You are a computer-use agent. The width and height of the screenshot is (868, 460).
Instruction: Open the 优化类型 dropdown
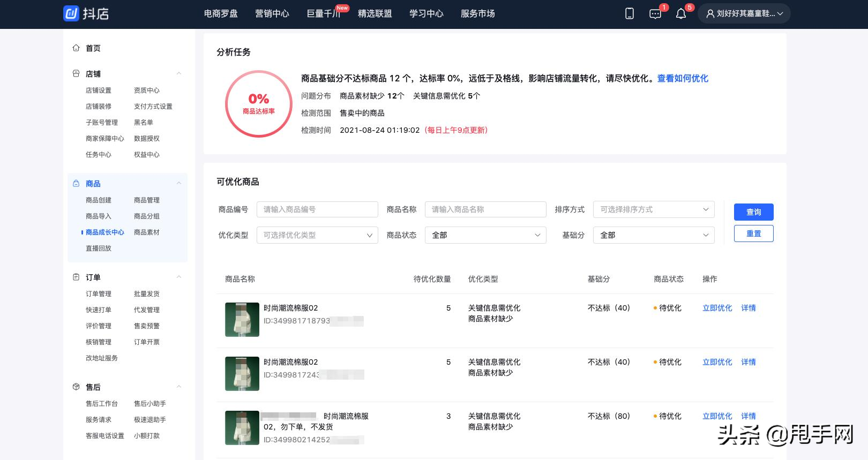pos(317,235)
